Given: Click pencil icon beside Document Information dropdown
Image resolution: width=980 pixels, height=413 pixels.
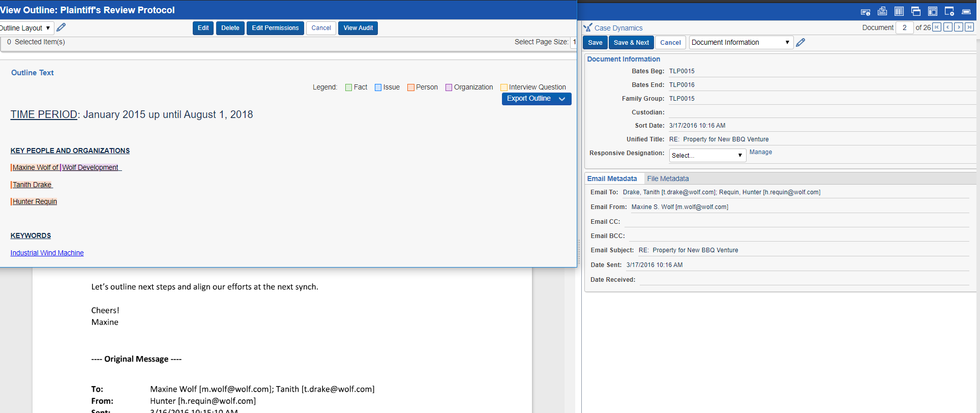Looking at the screenshot, I should 800,43.
